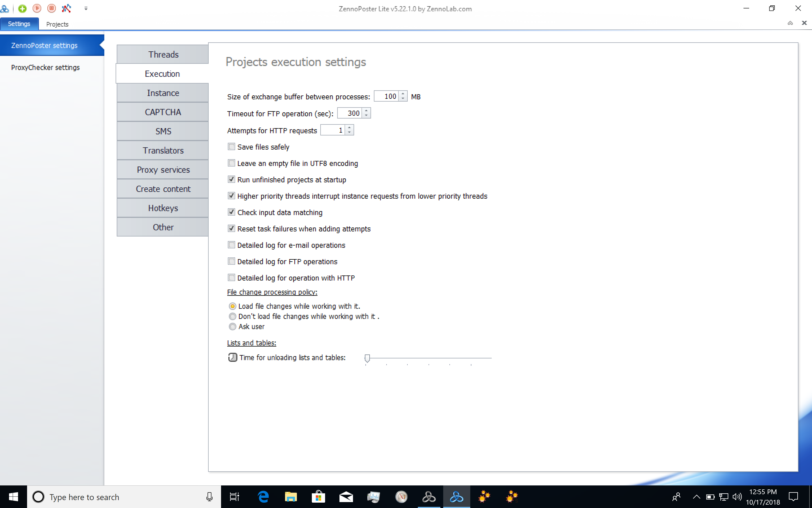812x508 pixels.
Task: Click the Windows Start button
Action: coord(14,497)
